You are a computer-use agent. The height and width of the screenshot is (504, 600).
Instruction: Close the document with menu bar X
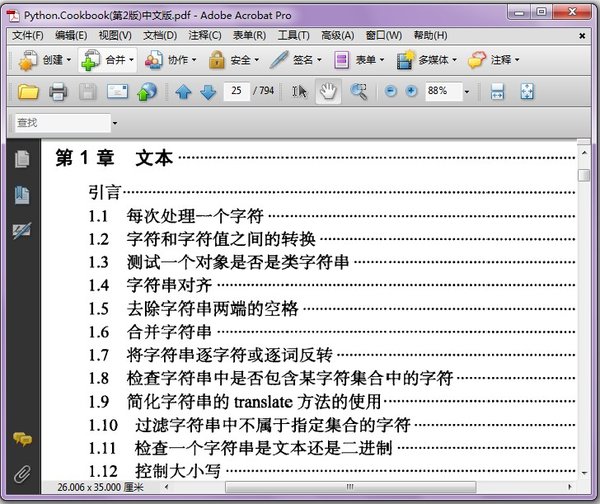[x=582, y=36]
